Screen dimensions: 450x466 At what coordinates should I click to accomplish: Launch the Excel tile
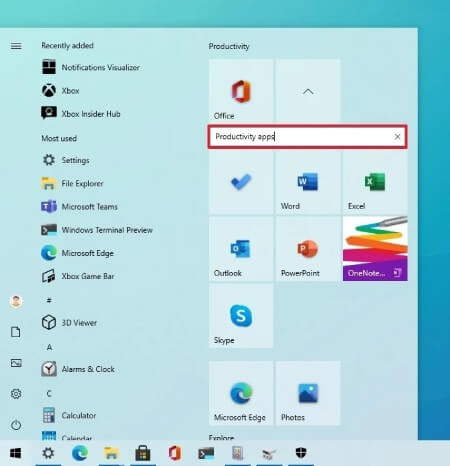click(x=375, y=182)
